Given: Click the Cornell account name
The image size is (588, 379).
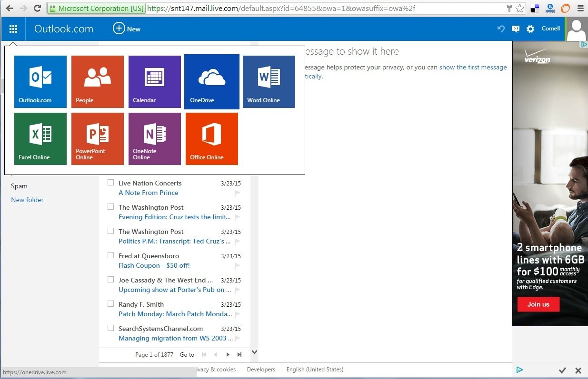Looking at the screenshot, I should pos(551,29).
